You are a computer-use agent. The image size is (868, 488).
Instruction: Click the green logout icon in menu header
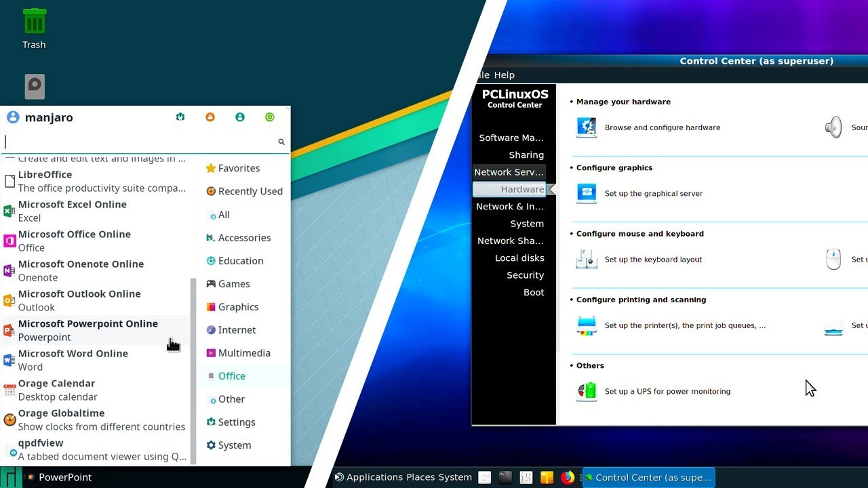click(270, 117)
